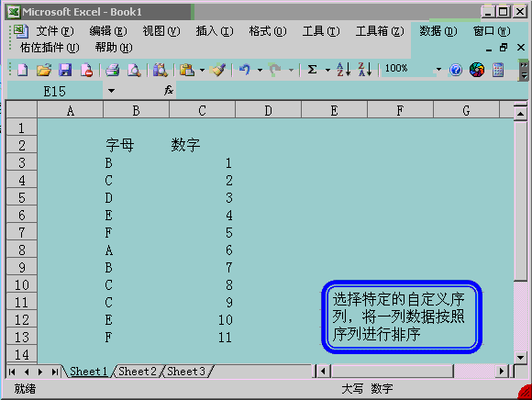Sort descending with the Z-A icon
The width and height of the screenshot is (532, 400).
[x=365, y=70]
